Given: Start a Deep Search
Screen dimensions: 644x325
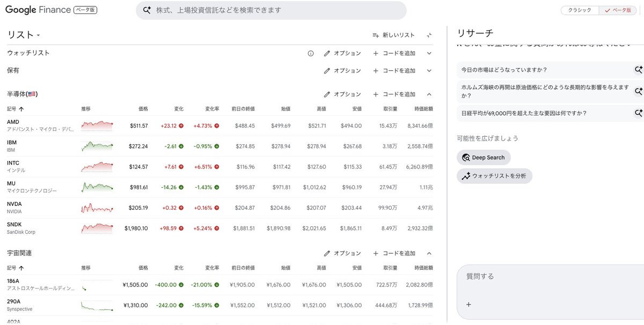Looking at the screenshot, I should click(x=484, y=158).
